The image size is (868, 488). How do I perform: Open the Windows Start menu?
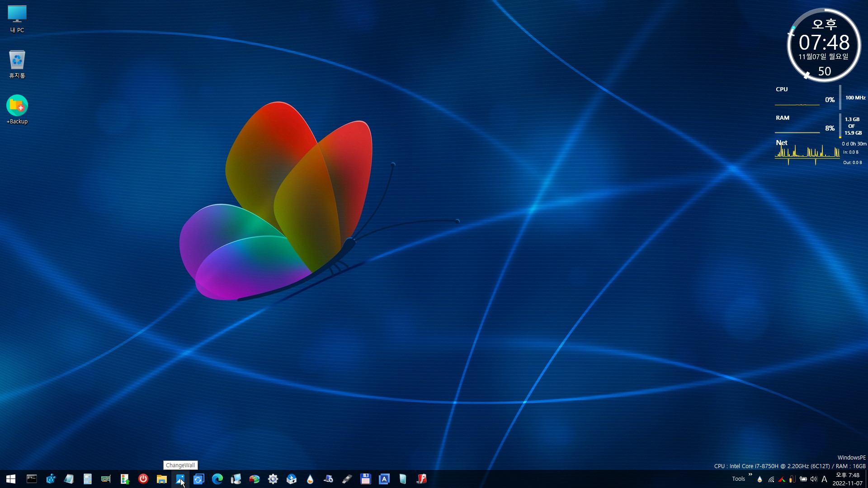coord(11,479)
